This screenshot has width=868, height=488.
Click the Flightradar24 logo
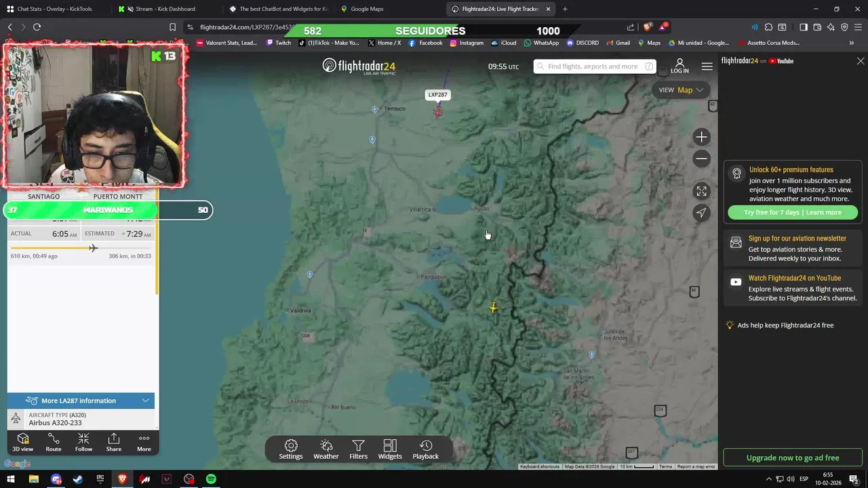tap(359, 66)
